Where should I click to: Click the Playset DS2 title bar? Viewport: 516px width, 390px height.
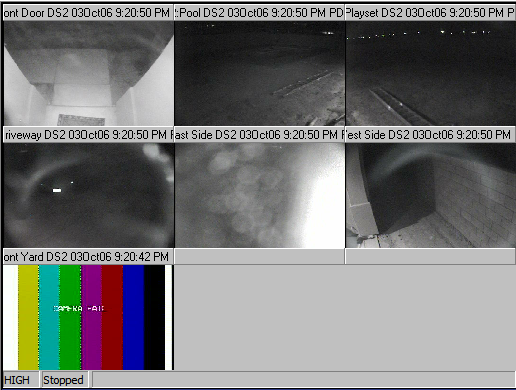coord(431,13)
